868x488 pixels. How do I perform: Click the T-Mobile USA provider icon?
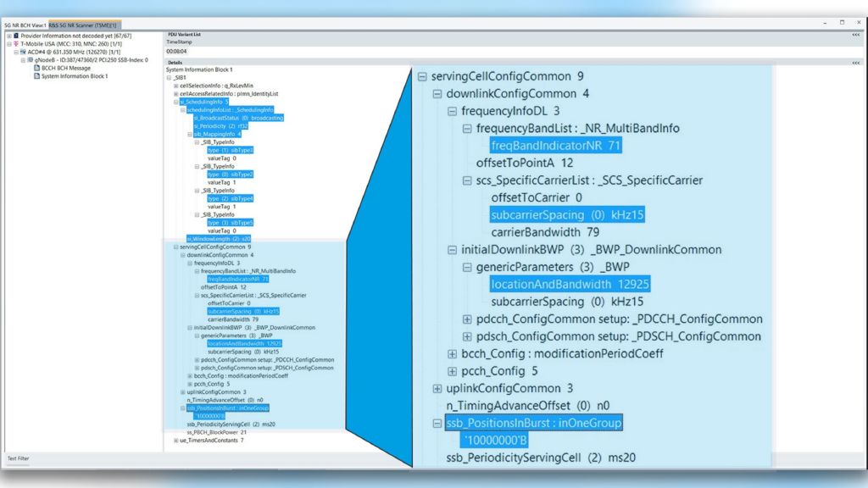pos(17,44)
